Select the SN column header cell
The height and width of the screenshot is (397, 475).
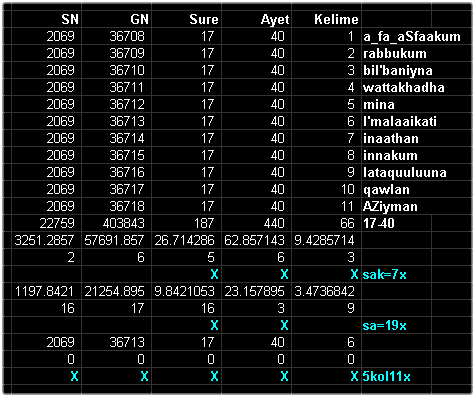point(47,19)
